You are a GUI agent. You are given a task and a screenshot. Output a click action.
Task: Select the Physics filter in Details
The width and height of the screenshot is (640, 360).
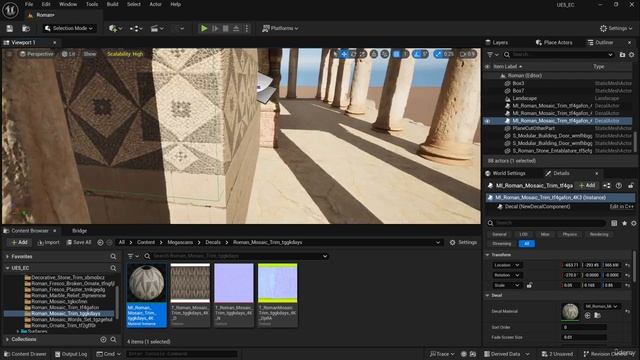pyautogui.click(x=570, y=234)
